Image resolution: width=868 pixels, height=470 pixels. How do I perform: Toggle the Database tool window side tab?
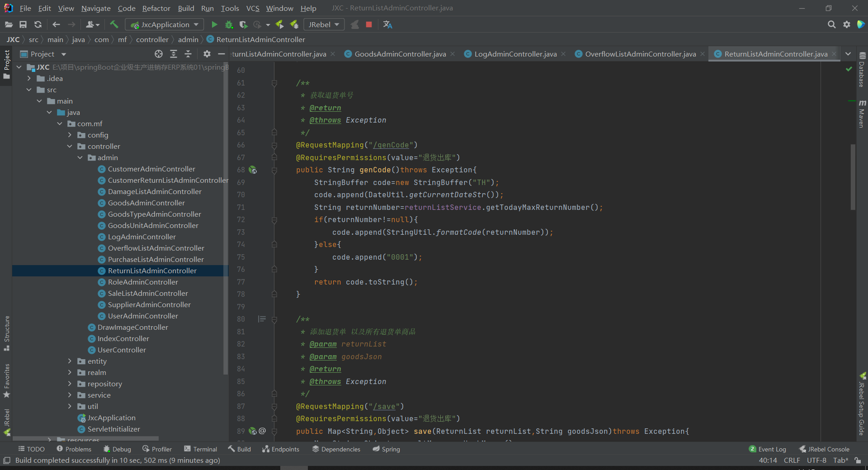point(862,70)
